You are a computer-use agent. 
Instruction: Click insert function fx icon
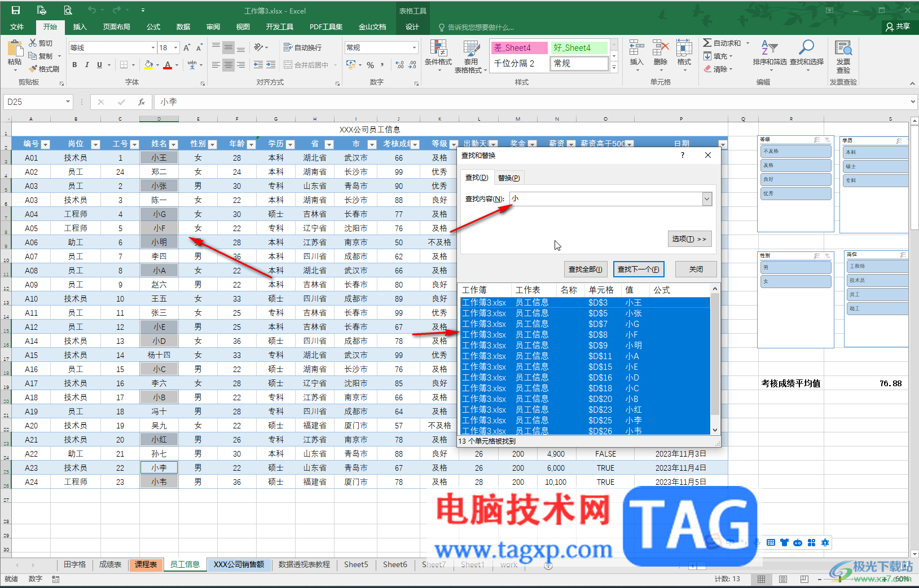pyautogui.click(x=142, y=102)
